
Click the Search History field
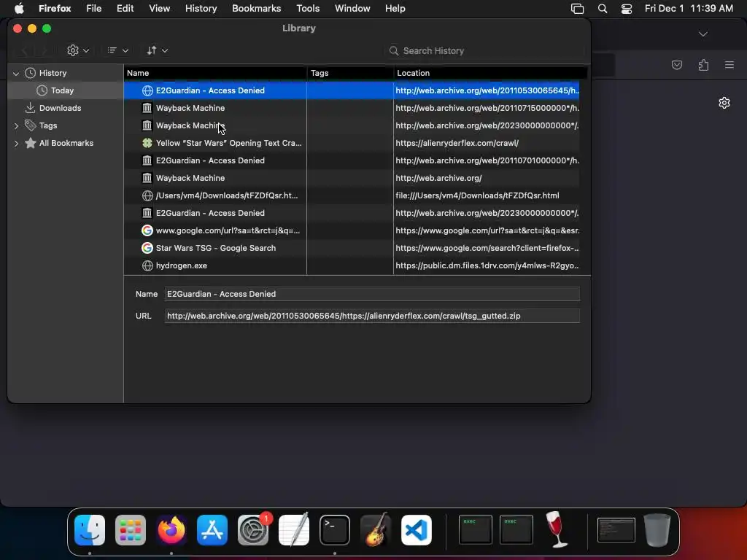click(x=484, y=50)
